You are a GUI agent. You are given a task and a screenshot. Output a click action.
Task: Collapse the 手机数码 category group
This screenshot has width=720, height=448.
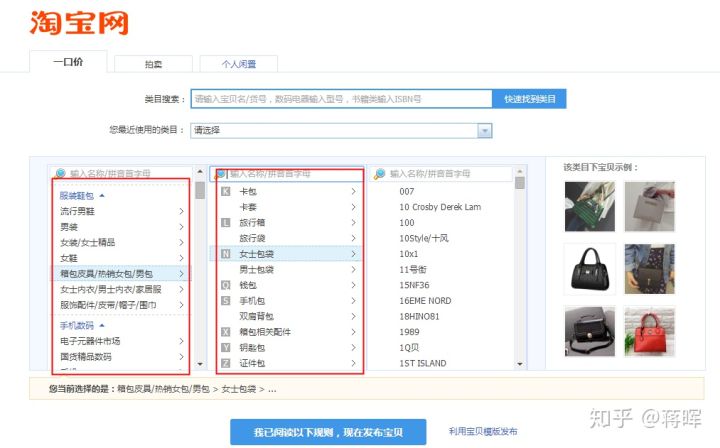[x=82, y=325]
